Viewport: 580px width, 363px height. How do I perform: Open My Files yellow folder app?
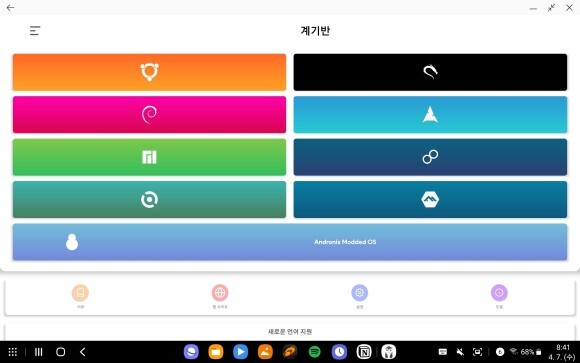tap(216, 352)
